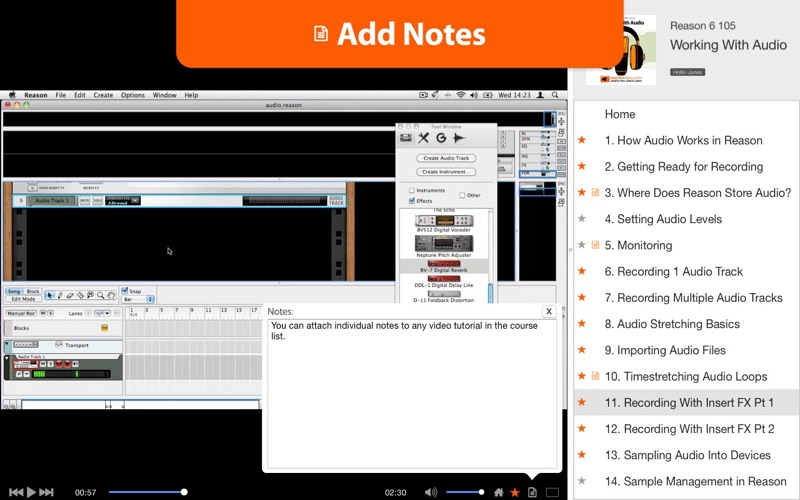Mute Audio Track 1 in sequencer
This screenshot has height=500, width=800.
pos(43,364)
